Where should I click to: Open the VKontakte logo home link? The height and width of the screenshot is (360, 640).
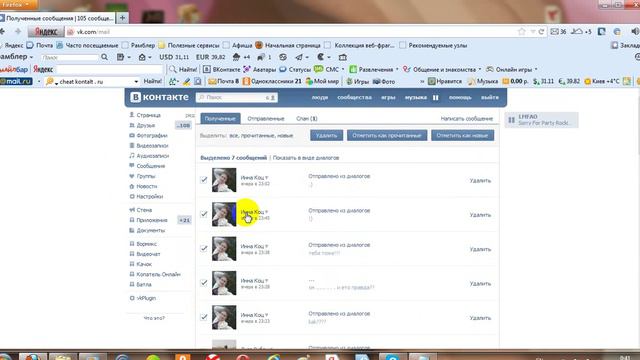pos(159,97)
